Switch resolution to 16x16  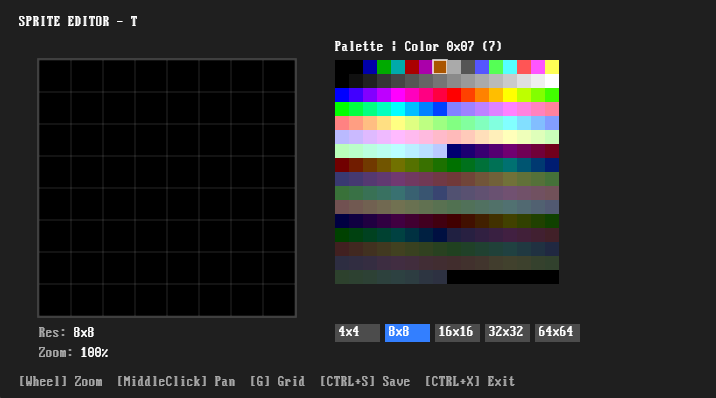click(x=457, y=333)
